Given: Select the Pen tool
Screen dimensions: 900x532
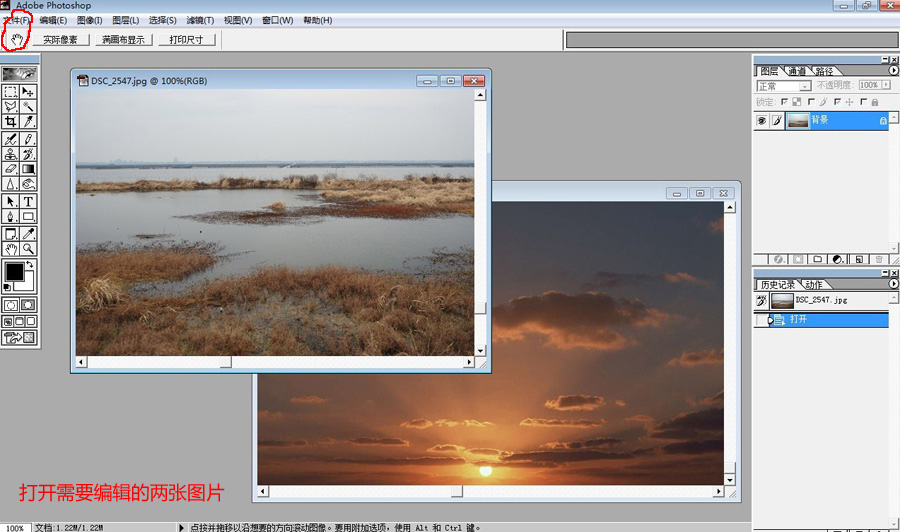Looking at the screenshot, I should pyautogui.click(x=10, y=217).
